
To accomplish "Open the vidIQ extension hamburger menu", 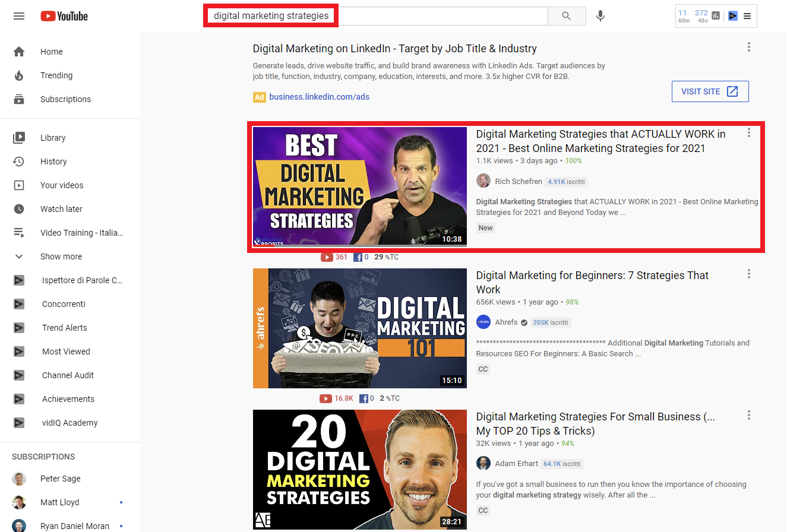I will [x=747, y=16].
